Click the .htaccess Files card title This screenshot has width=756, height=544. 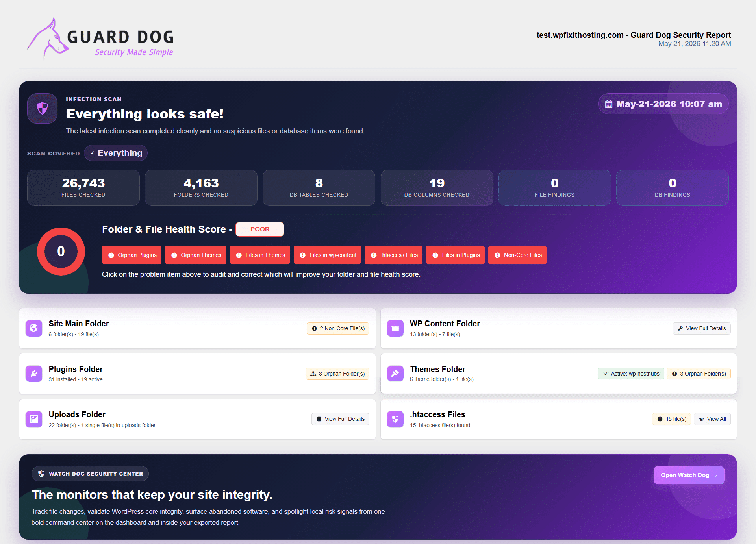point(437,414)
